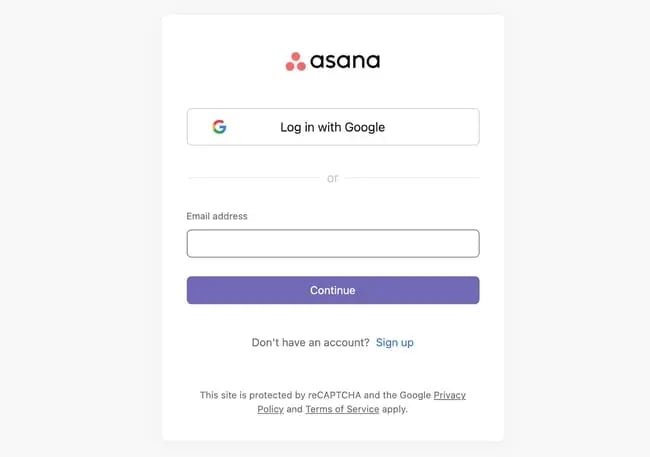Click the Asana three-dot logo icon
Image resolution: width=650 pixels, height=457 pixels.
tap(295, 62)
